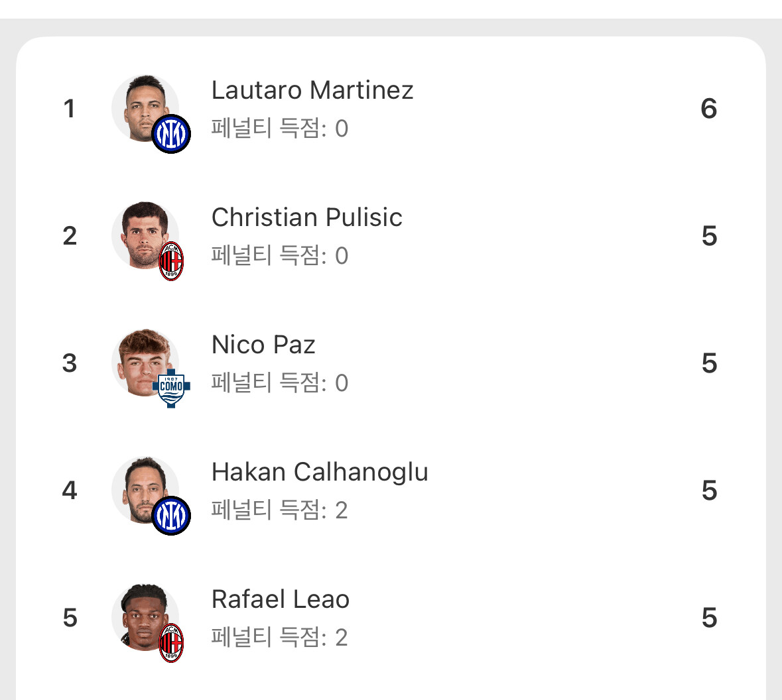Tap the penalty goals text under Hakan Calhanoglu
This screenshot has width=782, height=700.
pyautogui.click(x=279, y=510)
